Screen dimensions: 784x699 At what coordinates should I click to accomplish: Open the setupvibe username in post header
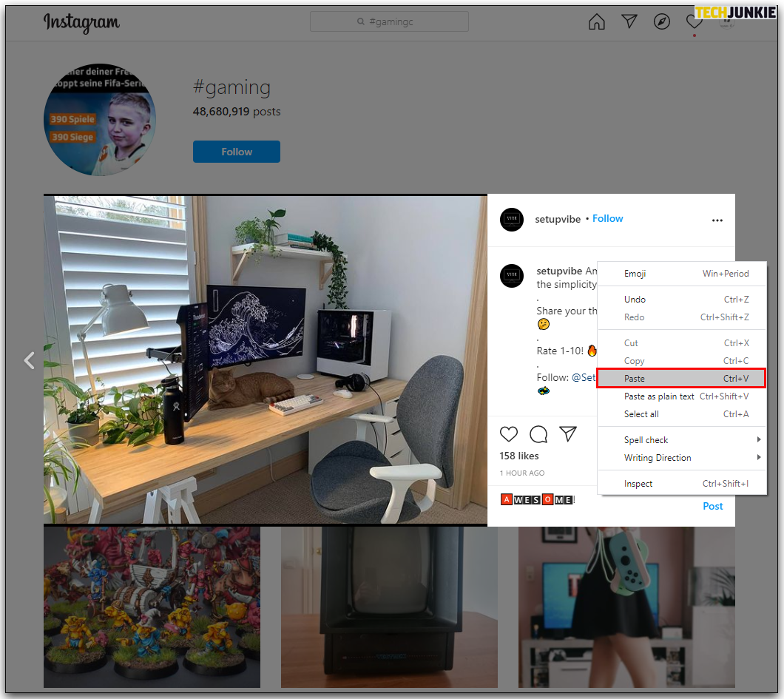[x=558, y=219]
